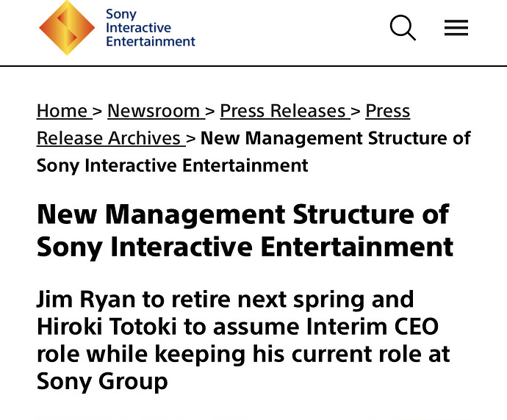Viewport: 507px width, 420px height.
Task: Open the search magnifier icon
Action: coord(403,28)
